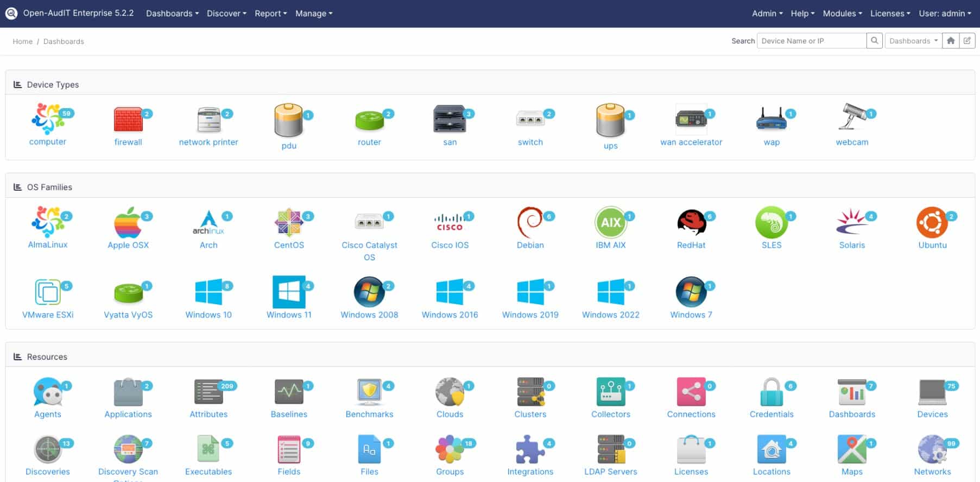
Task: Select the Windows 2008 orb icon
Action: pos(369,292)
